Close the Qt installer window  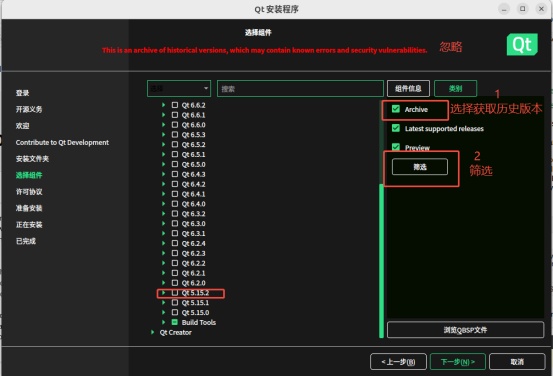[x=541, y=8]
